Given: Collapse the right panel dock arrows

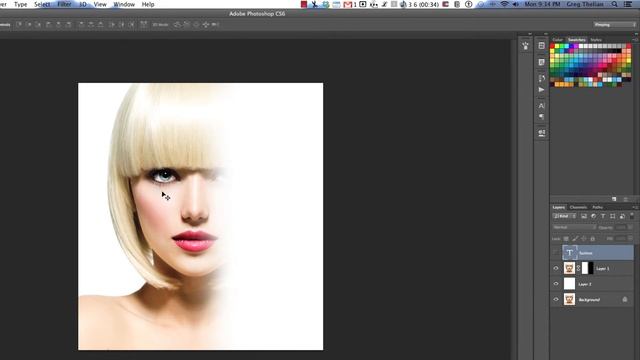Looking at the screenshot, I should 636,34.
